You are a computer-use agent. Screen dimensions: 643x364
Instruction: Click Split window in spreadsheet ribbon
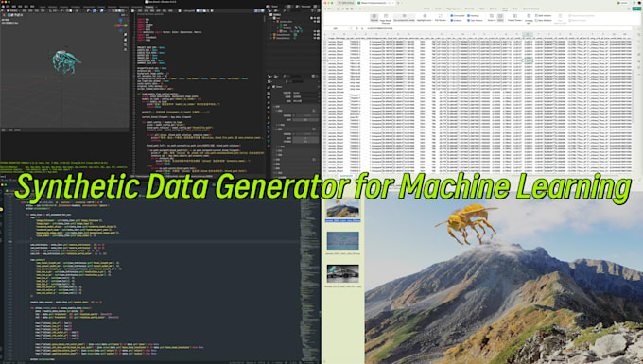[x=544, y=15]
